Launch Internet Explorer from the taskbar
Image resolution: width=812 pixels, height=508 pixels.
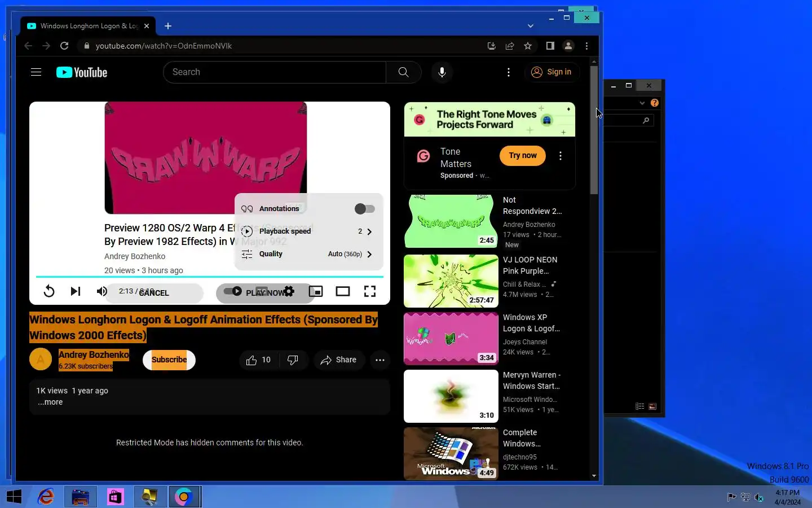(x=46, y=497)
